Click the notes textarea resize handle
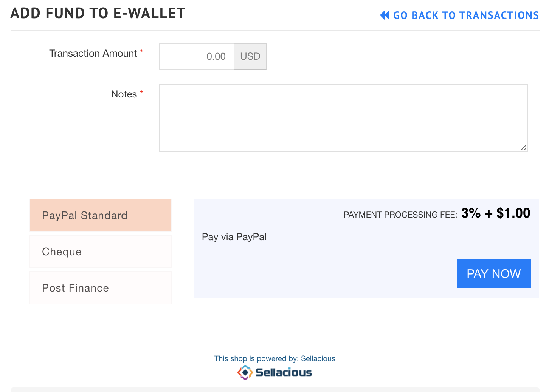The height and width of the screenshot is (392, 549). click(x=524, y=148)
